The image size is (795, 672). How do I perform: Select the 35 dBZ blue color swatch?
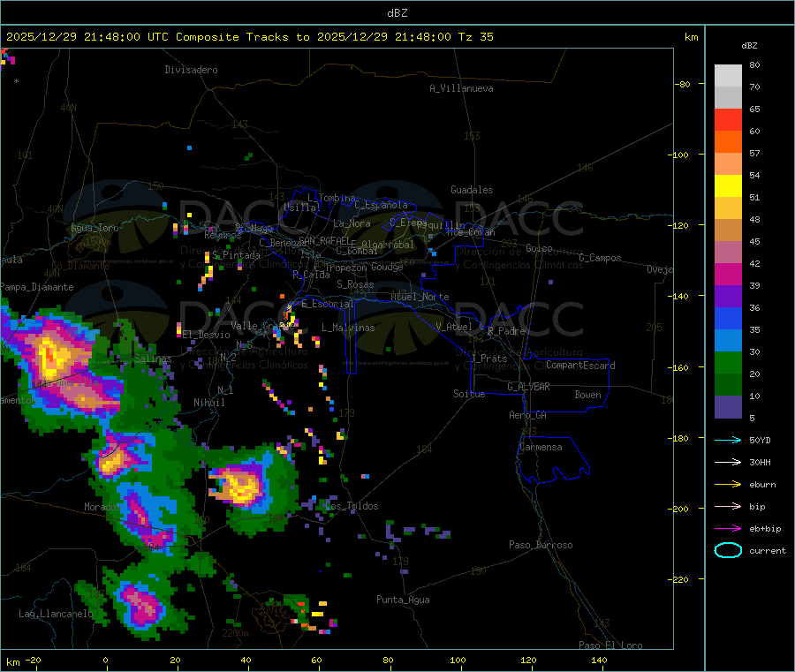coord(728,318)
